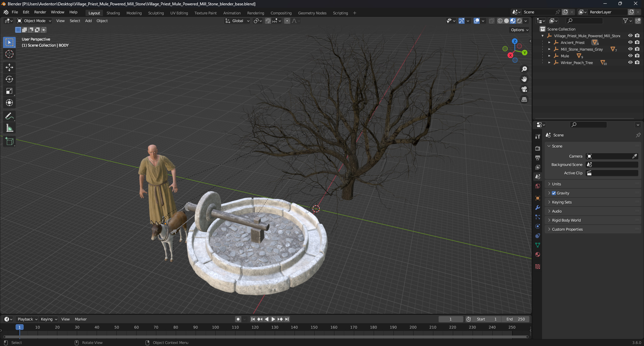Switch to the UV Editing workspace tab

[179, 13]
